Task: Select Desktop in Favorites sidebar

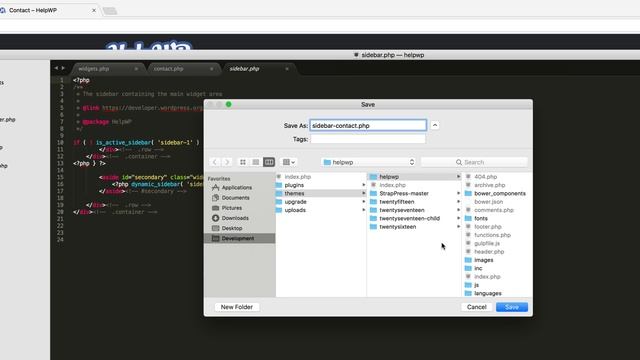Action: pos(232,228)
